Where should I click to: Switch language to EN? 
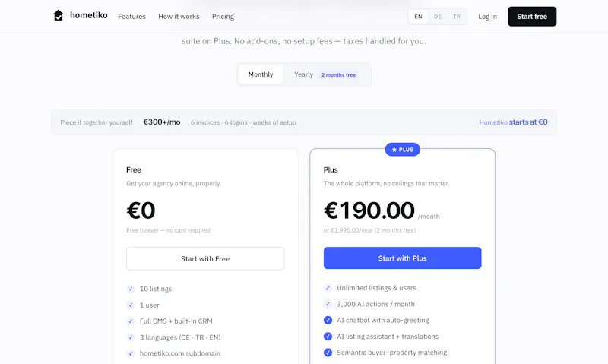coord(418,17)
